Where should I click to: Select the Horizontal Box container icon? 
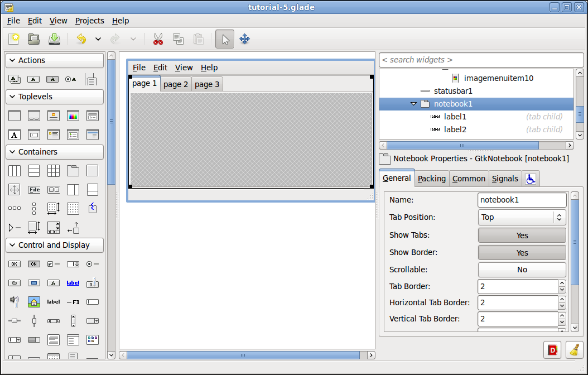coord(15,171)
